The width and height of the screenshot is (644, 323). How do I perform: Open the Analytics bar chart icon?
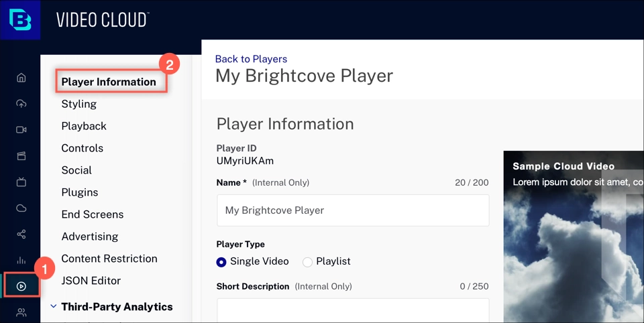click(21, 260)
